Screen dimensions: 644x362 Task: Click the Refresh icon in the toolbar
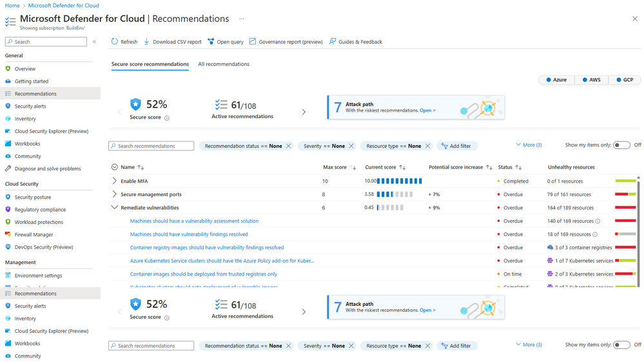[115, 41]
